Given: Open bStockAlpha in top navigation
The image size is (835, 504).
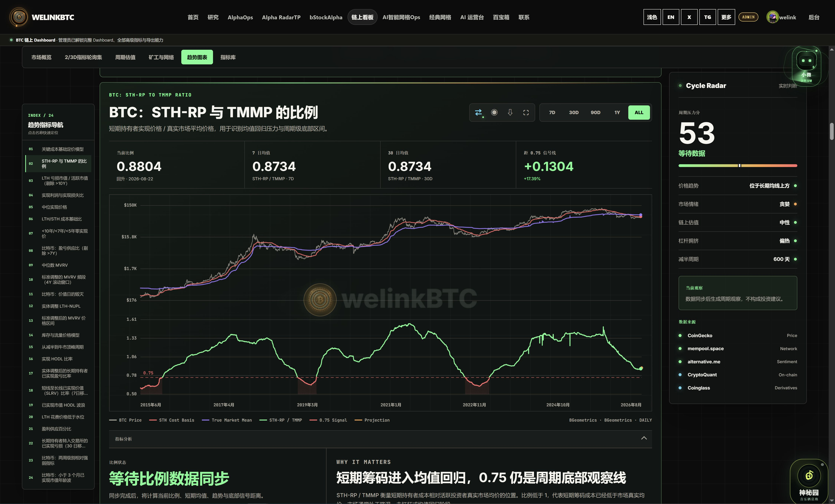Looking at the screenshot, I should [x=326, y=17].
